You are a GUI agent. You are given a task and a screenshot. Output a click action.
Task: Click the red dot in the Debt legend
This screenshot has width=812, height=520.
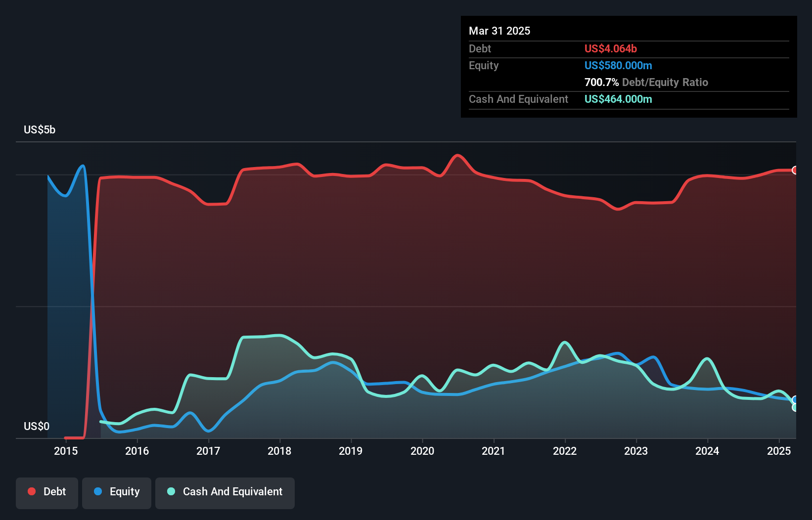(32, 491)
